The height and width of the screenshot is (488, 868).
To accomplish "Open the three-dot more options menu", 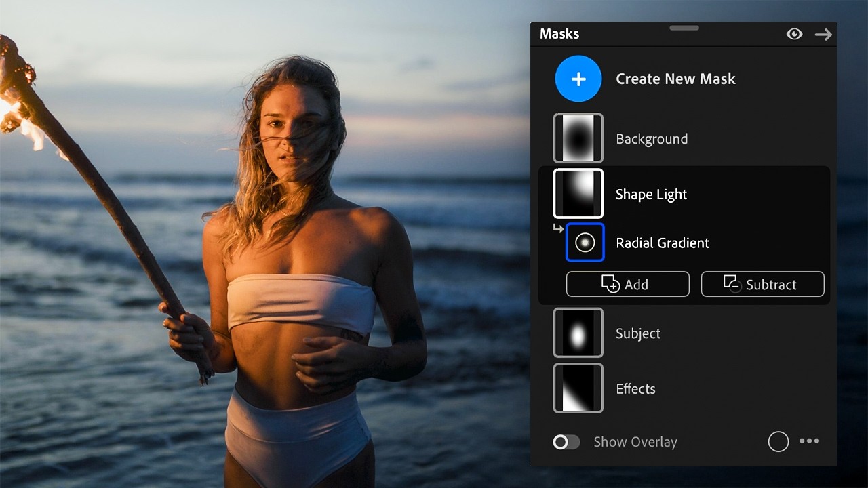I will click(809, 441).
